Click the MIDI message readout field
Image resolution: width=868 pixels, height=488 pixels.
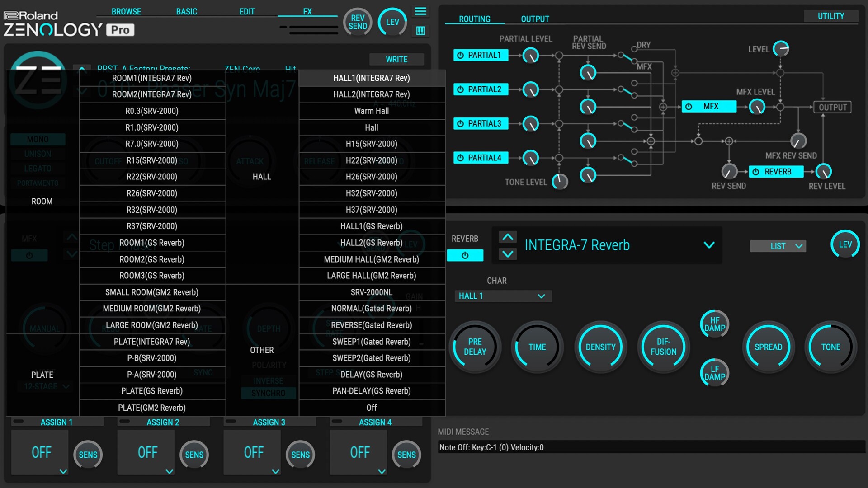click(651, 447)
